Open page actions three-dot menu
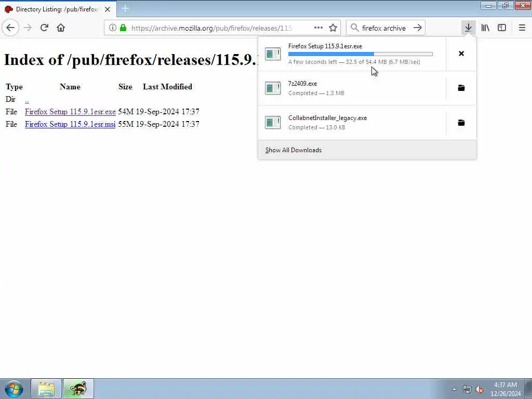This screenshot has width=532, height=399. [318, 28]
